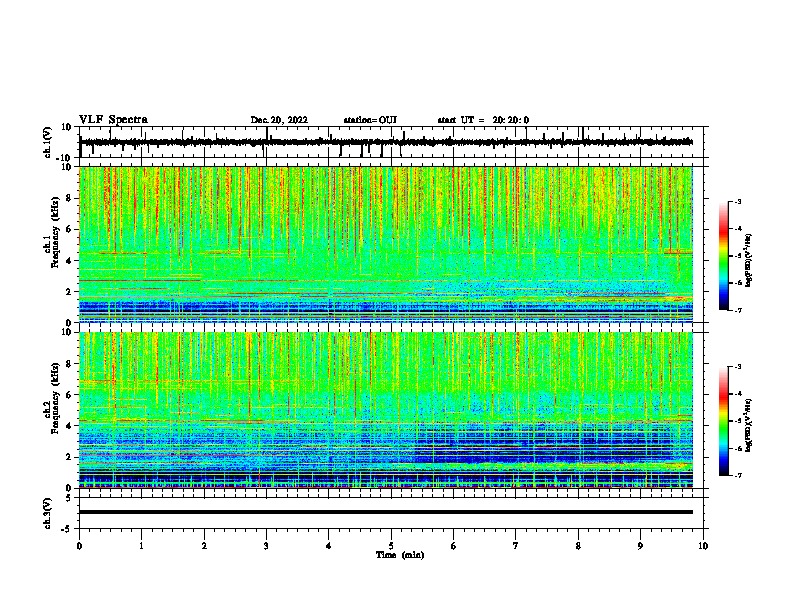This screenshot has height=612, width=792.
Task: Click the 'ch.1(V)' waveform axis label
Action: point(48,142)
